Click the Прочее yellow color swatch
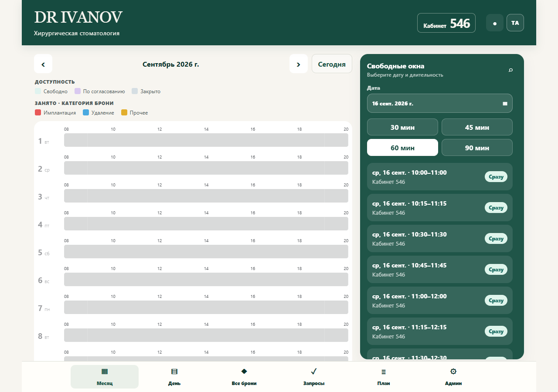Screen dimensions: 558x392 pyautogui.click(x=124, y=113)
